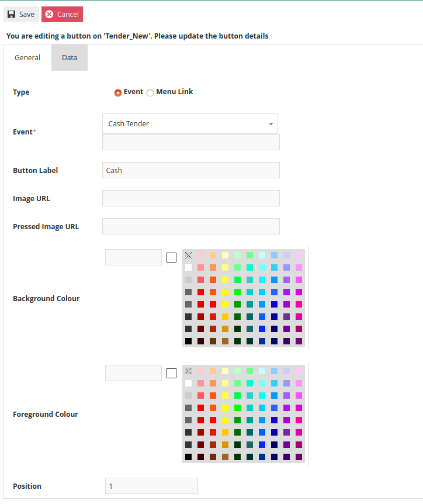The width and height of the screenshot is (423, 504).
Task: Click the Image URL input field
Action: pos(190,198)
